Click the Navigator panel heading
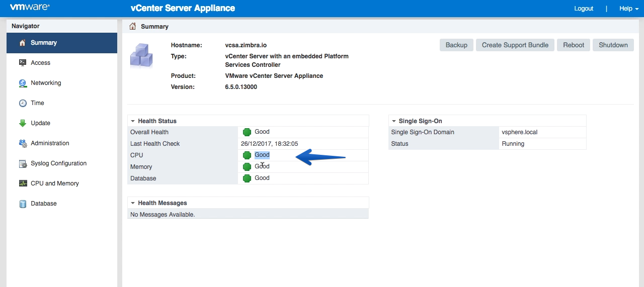The height and width of the screenshot is (287, 644). click(x=26, y=26)
